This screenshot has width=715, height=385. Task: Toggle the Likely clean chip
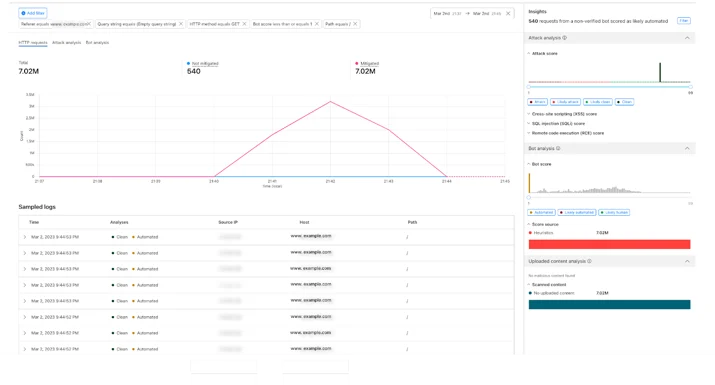tap(598, 102)
